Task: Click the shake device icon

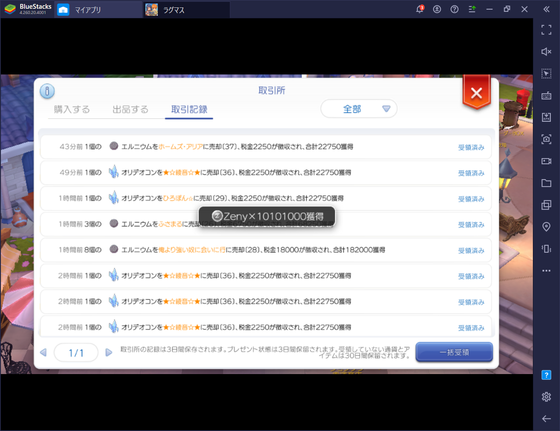Action: [546, 249]
